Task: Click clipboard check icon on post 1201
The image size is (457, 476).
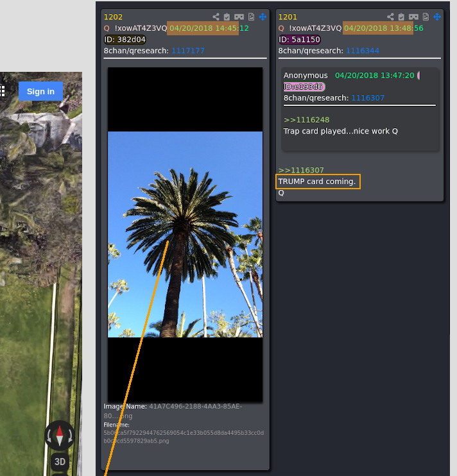Action: pyautogui.click(x=401, y=17)
